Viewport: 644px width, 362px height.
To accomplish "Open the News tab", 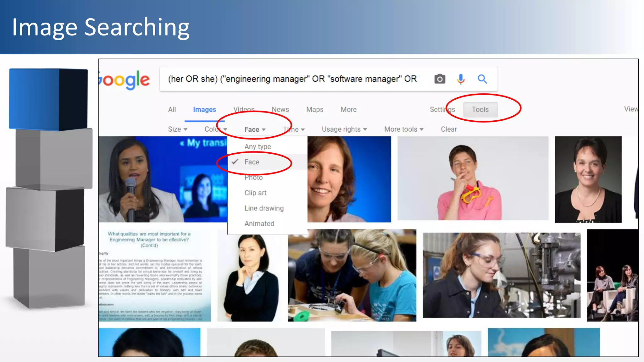I will pos(280,109).
